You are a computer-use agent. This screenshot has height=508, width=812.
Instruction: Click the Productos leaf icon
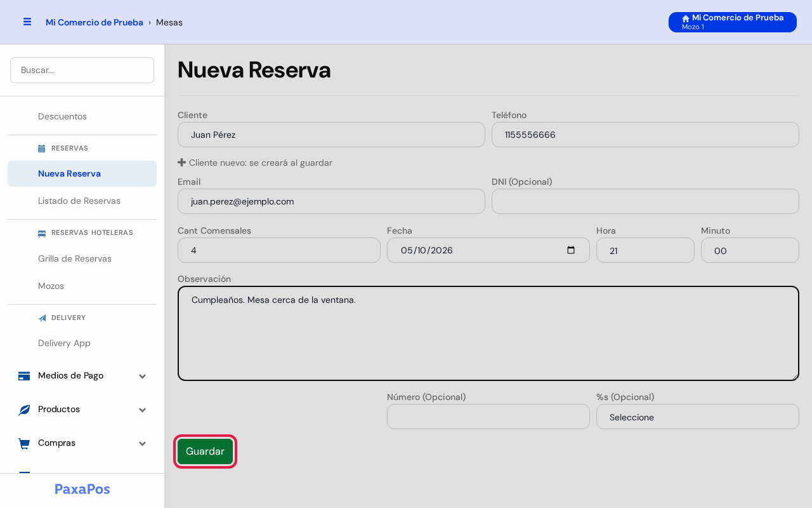pos(24,410)
